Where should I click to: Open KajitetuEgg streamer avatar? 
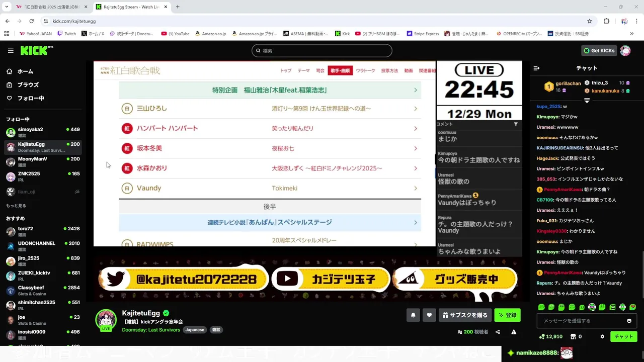tap(106, 320)
